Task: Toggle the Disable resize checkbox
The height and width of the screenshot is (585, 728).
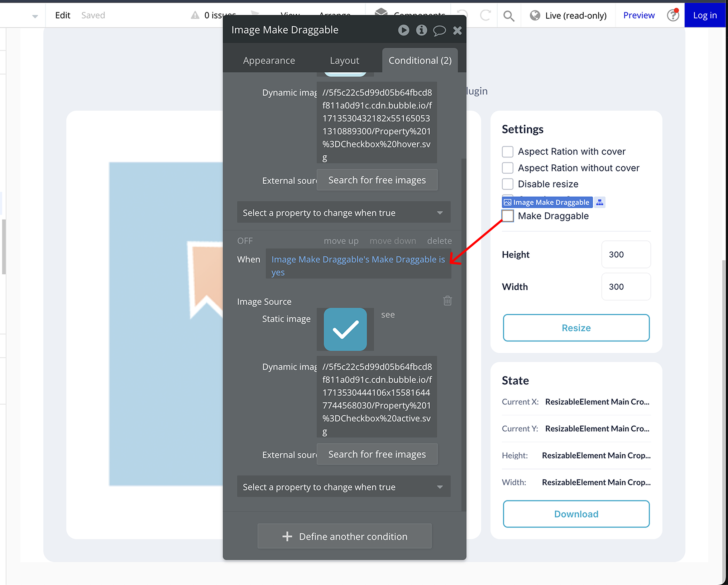Action: [507, 184]
